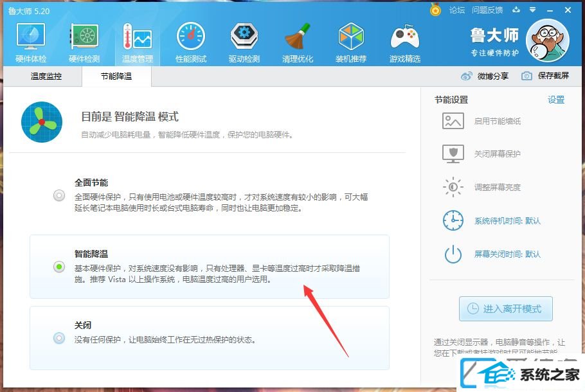Open the title bar dropdown menu arrow
585x392 pixels.
(x=533, y=10)
